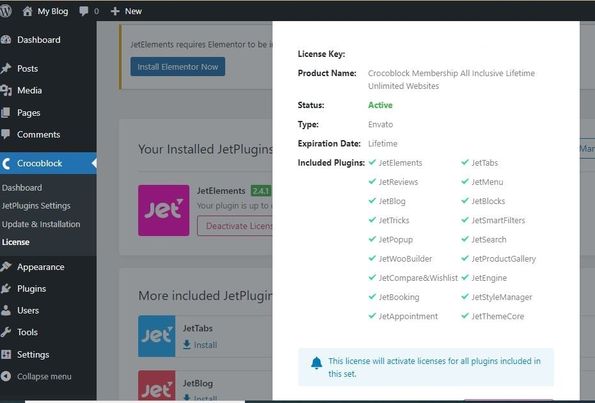Viewport: 595px width, 403px height.
Task: Click the Plugins plug icon
Action: pos(6,289)
